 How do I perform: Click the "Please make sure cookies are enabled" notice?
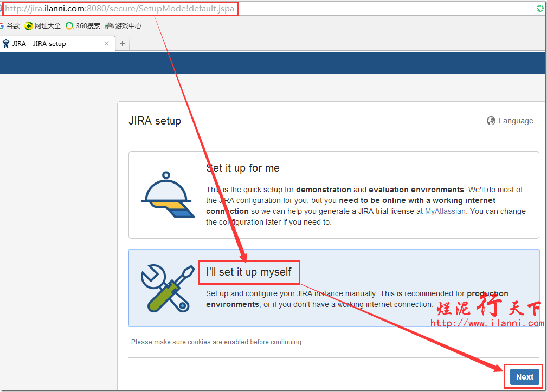click(217, 342)
